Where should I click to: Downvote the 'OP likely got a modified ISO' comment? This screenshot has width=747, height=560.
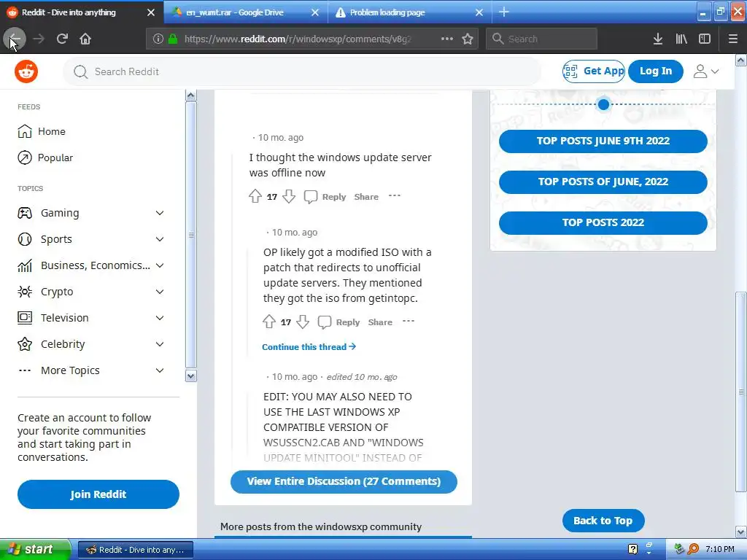point(303,322)
